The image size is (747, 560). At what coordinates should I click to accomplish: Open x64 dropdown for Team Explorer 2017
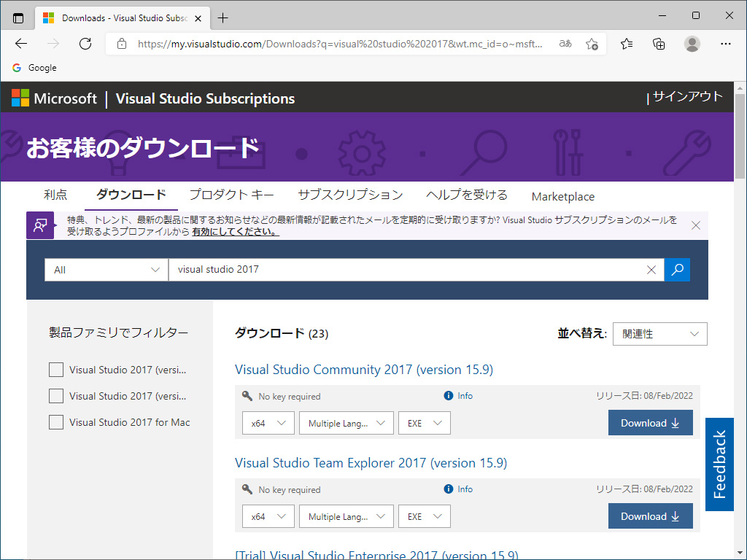coord(268,516)
